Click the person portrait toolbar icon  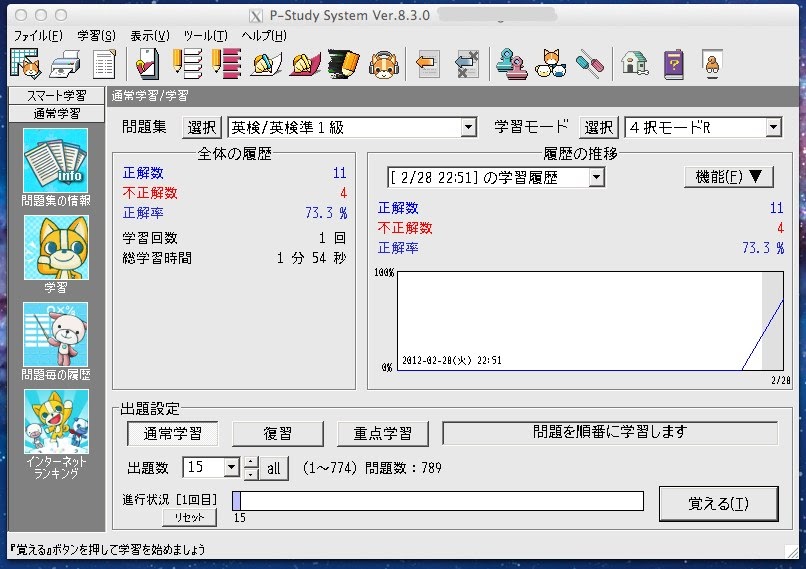point(712,64)
